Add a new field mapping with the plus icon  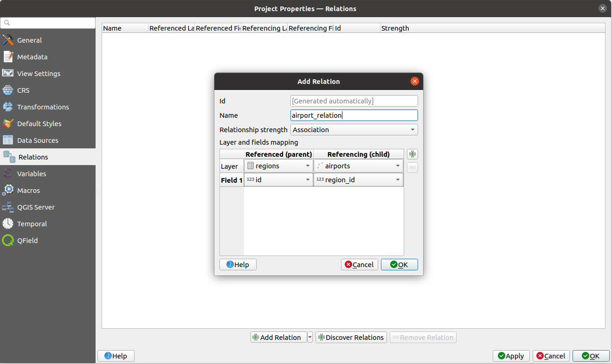click(412, 154)
